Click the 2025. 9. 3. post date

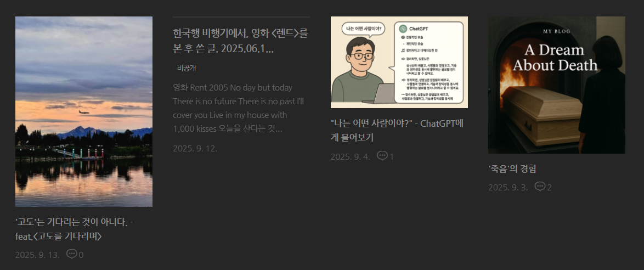click(508, 187)
